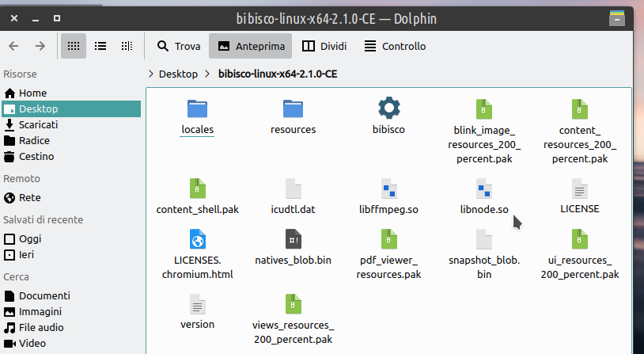644x354 pixels.
Task: Click the icudtl.dat file name
Action: [x=294, y=209]
